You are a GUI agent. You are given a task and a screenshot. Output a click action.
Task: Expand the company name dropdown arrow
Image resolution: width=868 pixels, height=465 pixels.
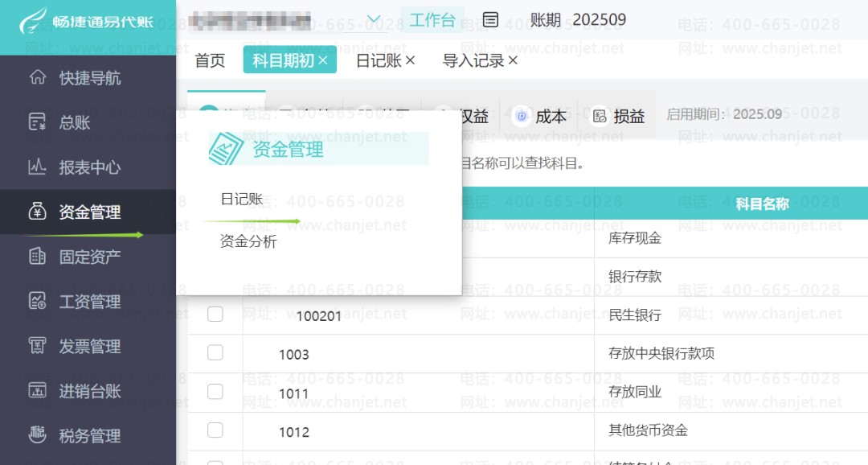[x=374, y=19]
